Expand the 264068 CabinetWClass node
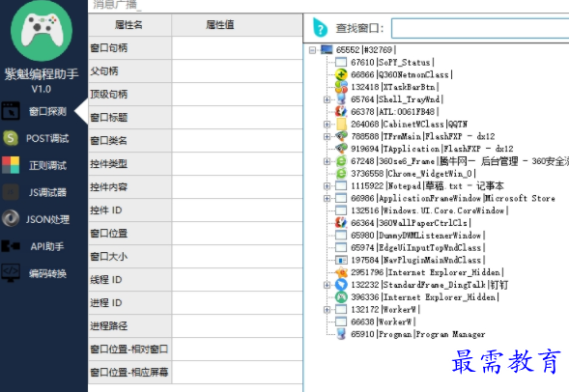 327,124
